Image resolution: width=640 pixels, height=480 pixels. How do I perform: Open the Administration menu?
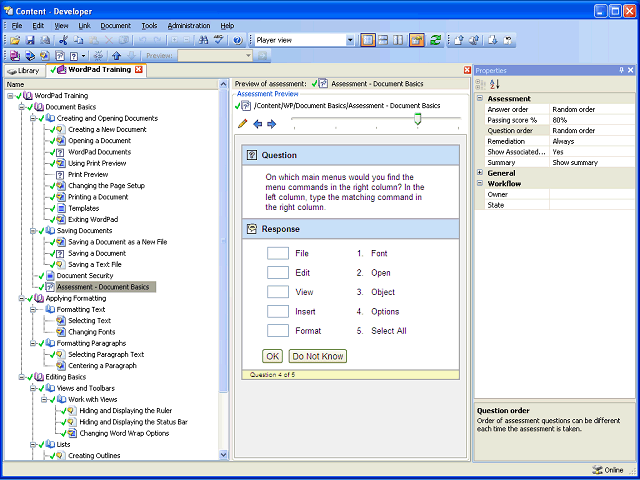189,25
